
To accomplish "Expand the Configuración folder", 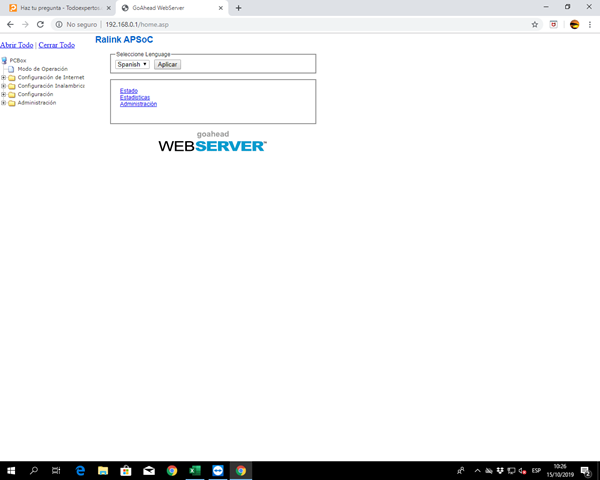I will pos(3,94).
